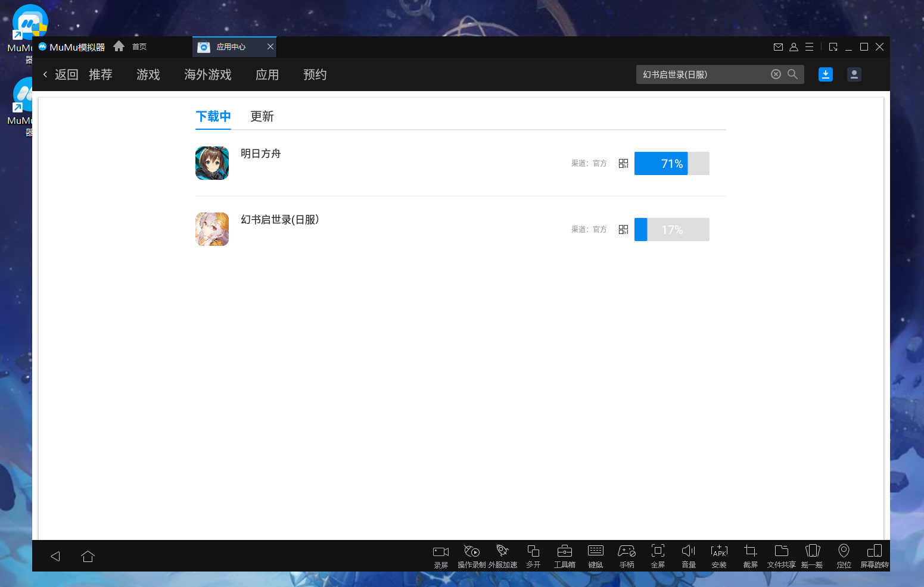
Task: Open the user account icon in app center
Action: tap(854, 74)
